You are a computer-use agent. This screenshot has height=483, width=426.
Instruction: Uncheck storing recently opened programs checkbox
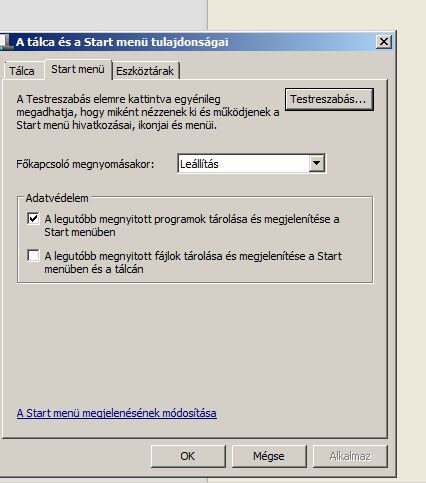point(33,219)
